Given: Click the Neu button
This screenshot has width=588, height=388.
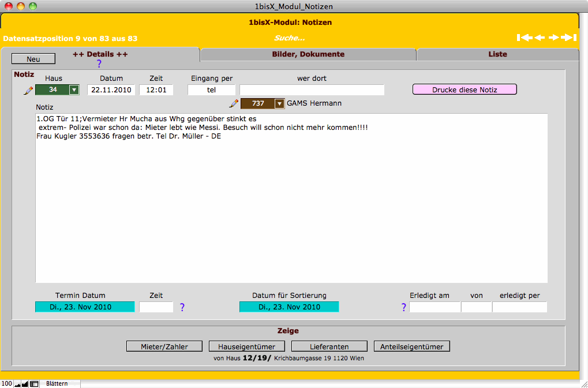Looking at the screenshot, I should pyautogui.click(x=33, y=59).
